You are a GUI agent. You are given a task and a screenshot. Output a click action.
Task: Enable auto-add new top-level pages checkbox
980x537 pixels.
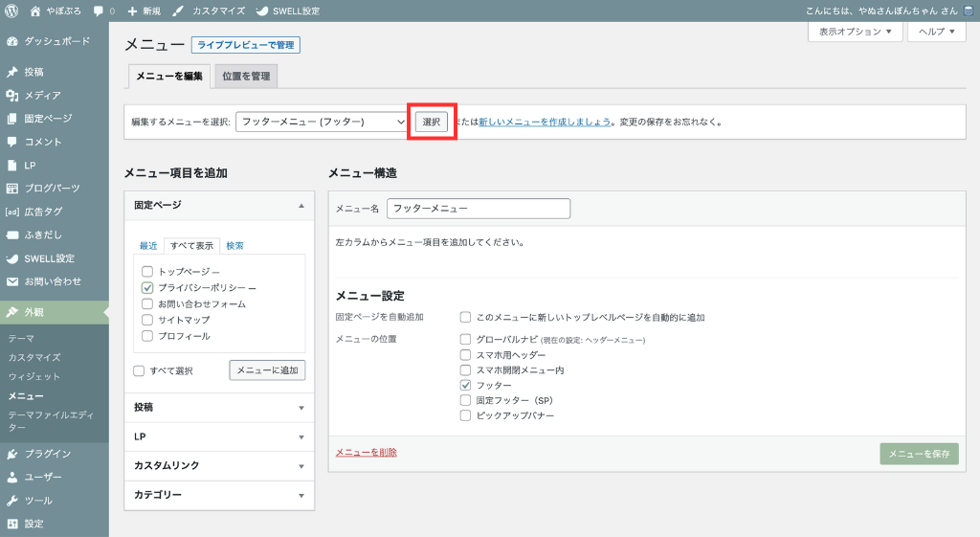tap(466, 318)
